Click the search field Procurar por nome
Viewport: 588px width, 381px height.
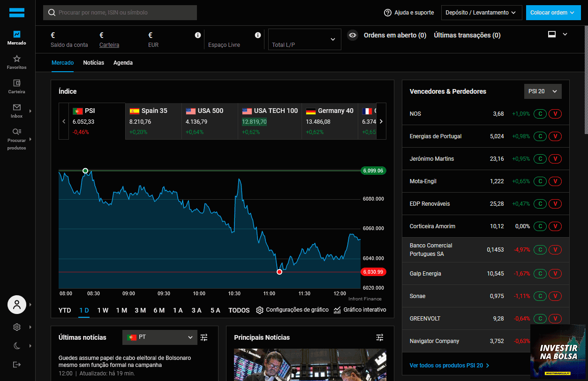coord(120,13)
